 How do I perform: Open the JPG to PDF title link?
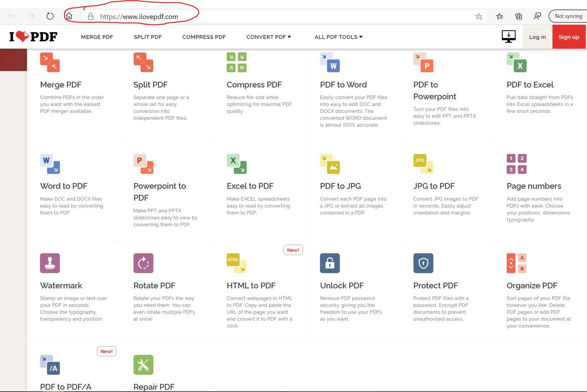pyautogui.click(x=434, y=186)
